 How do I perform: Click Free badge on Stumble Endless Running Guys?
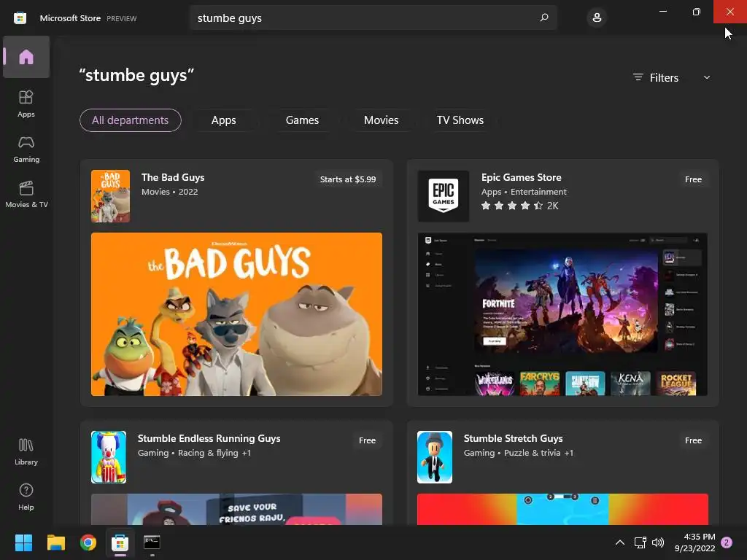pyautogui.click(x=367, y=440)
